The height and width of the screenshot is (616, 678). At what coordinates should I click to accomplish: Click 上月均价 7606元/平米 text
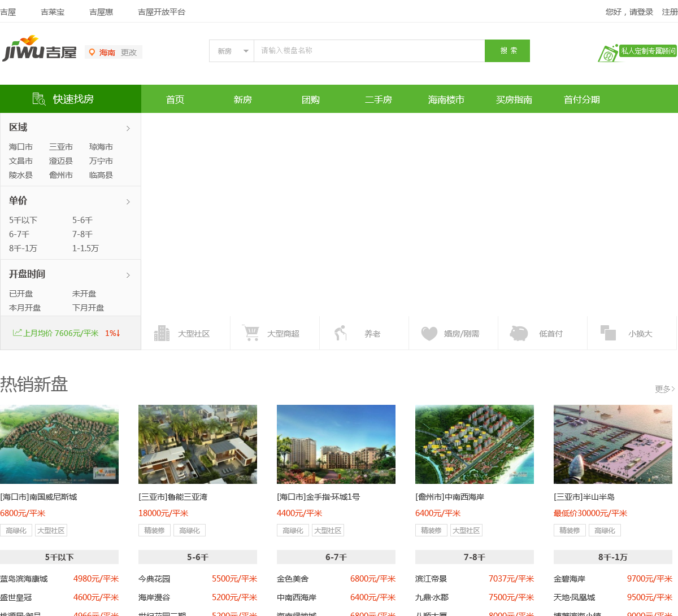point(61,333)
